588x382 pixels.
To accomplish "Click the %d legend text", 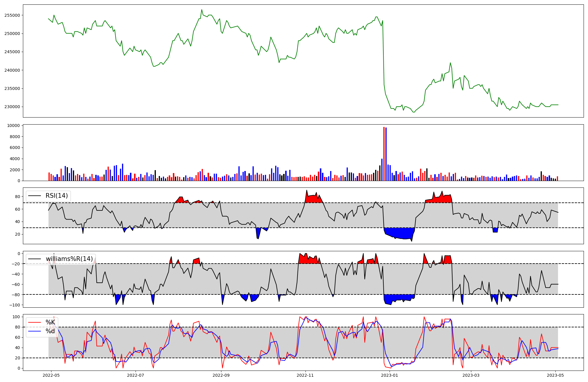I will click(50, 331).
